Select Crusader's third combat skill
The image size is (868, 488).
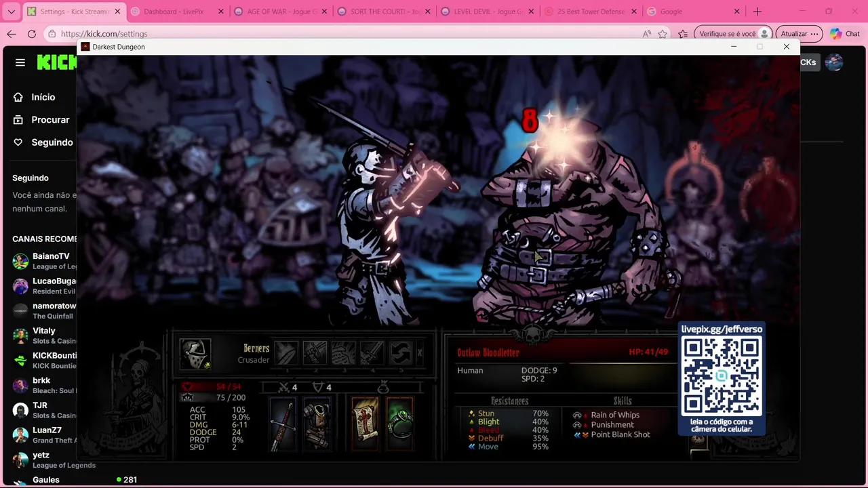pos(344,353)
